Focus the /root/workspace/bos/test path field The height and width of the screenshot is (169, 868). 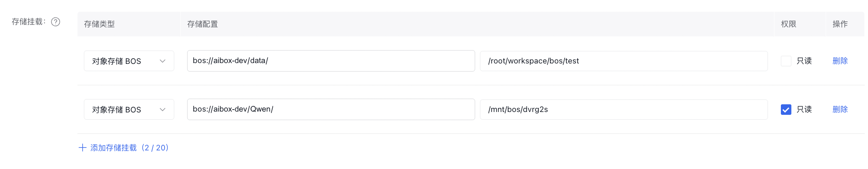coord(624,61)
